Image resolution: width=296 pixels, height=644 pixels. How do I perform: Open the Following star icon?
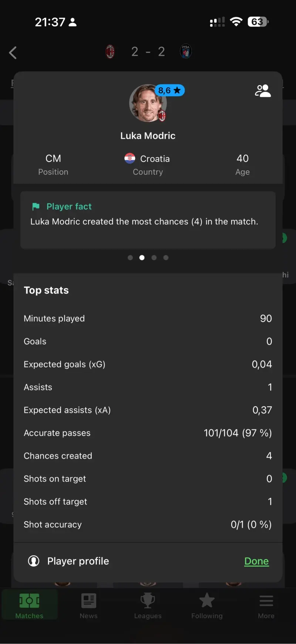pyautogui.click(x=207, y=601)
